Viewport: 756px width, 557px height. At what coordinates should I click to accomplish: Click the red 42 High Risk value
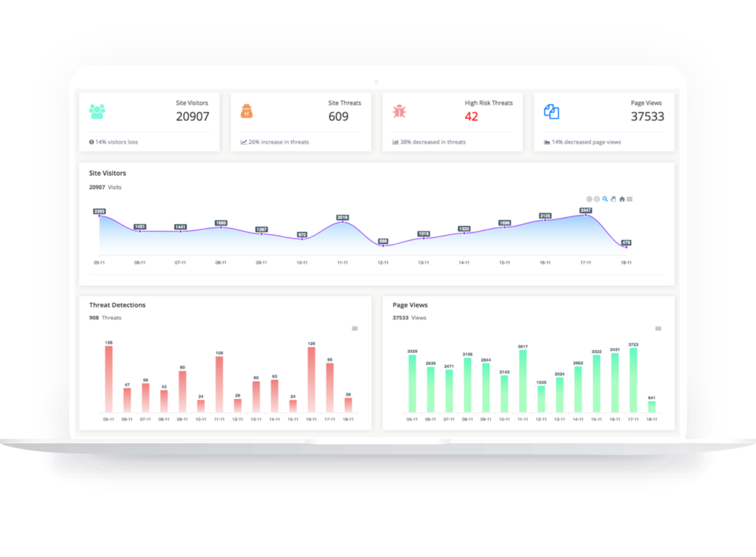point(471,117)
